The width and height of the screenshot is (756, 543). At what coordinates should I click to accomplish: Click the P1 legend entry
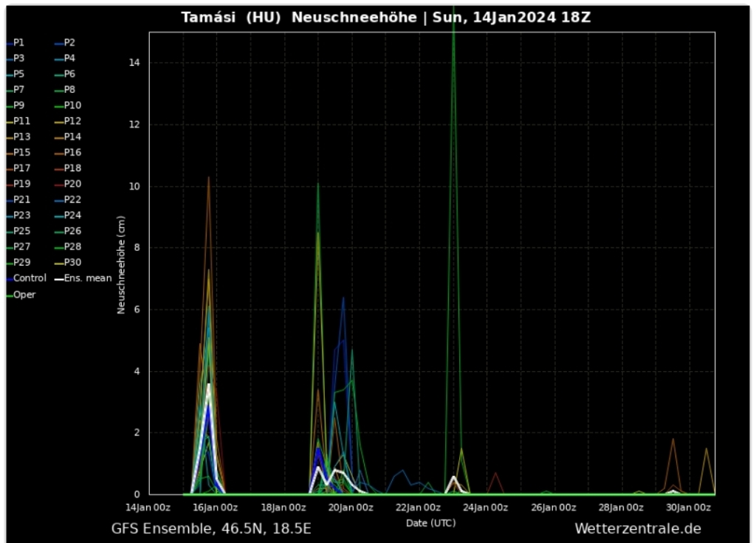pos(18,43)
